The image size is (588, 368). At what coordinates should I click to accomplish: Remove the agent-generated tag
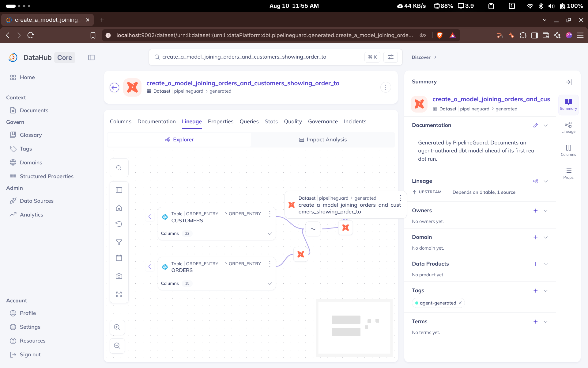(460, 303)
